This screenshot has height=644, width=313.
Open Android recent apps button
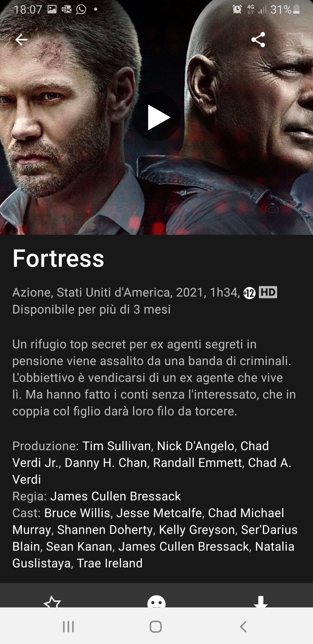[68, 627]
